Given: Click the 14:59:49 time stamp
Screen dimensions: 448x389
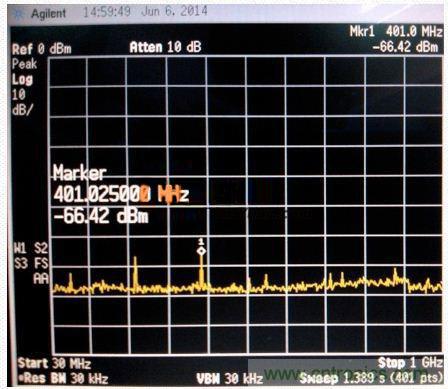Looking at the screenshot, I should (x=107, y=12).
